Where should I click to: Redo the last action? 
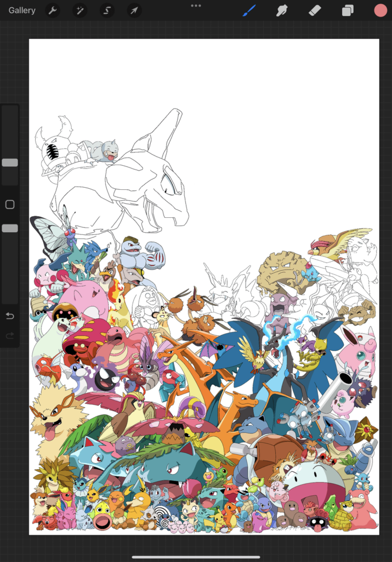pos(10,335)
